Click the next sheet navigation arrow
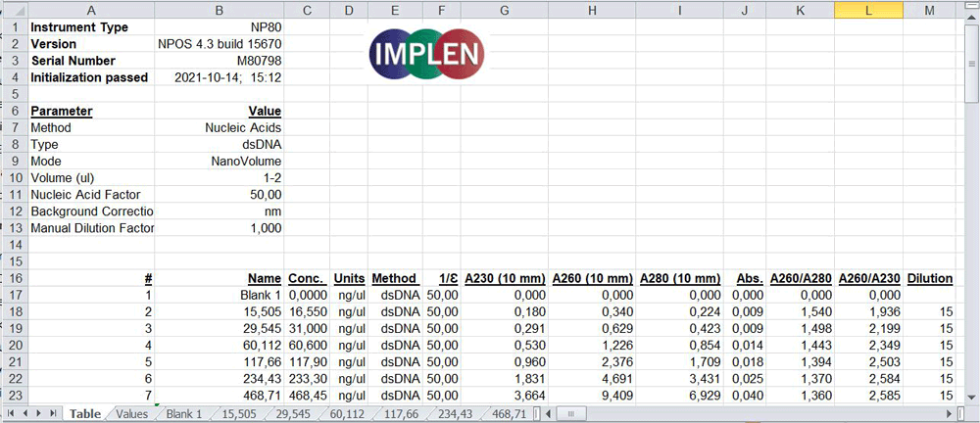 coord(39,414)
